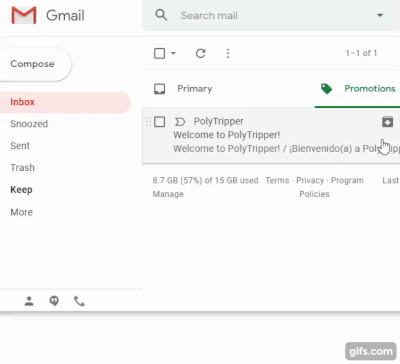This screenshot has width=400, height=364.
Task: Open the Manage storage link
Action: tap(168, 194)
